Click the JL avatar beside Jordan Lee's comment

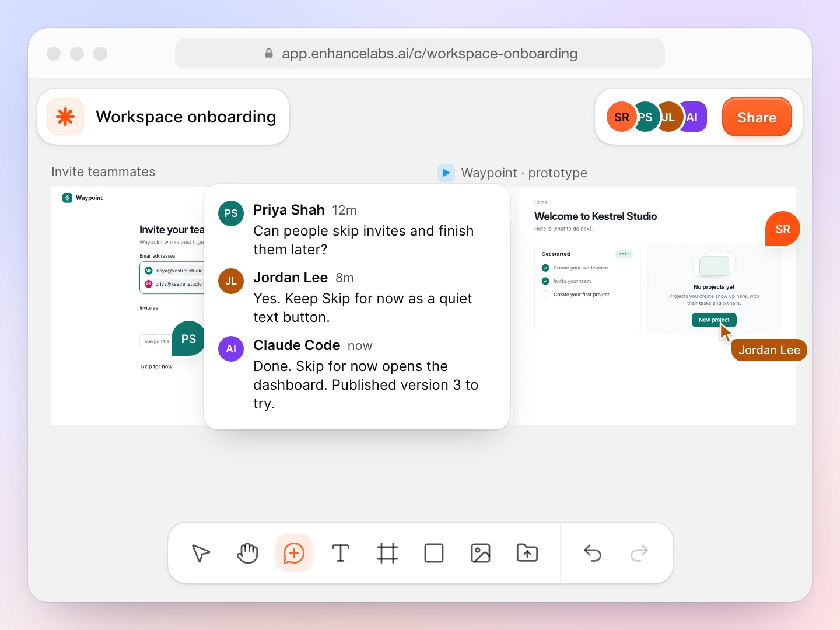(231, 281)
